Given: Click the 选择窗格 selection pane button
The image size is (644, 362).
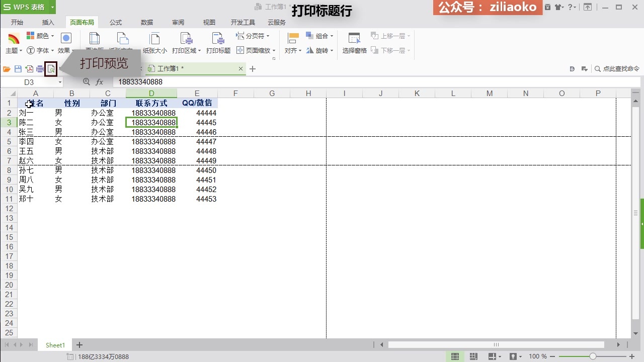Looking at the screenshot, I should (355, 44).
